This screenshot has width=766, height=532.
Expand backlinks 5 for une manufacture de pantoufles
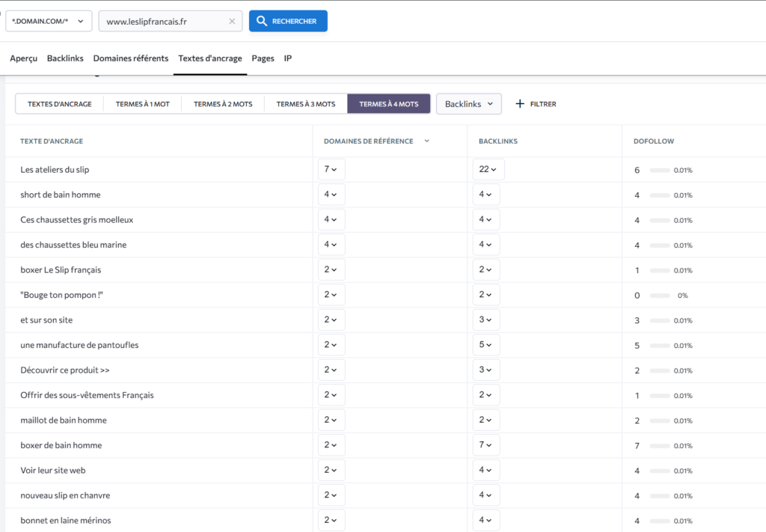486,345
